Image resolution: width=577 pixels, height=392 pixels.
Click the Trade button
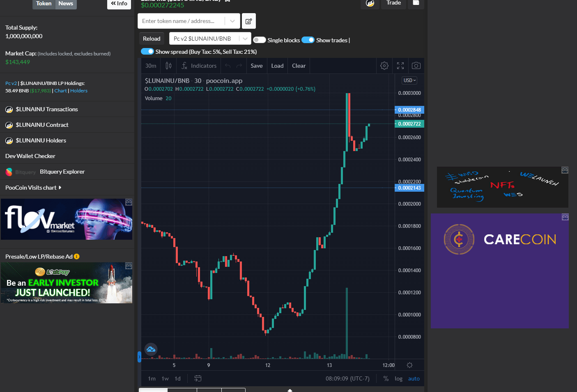393,3
